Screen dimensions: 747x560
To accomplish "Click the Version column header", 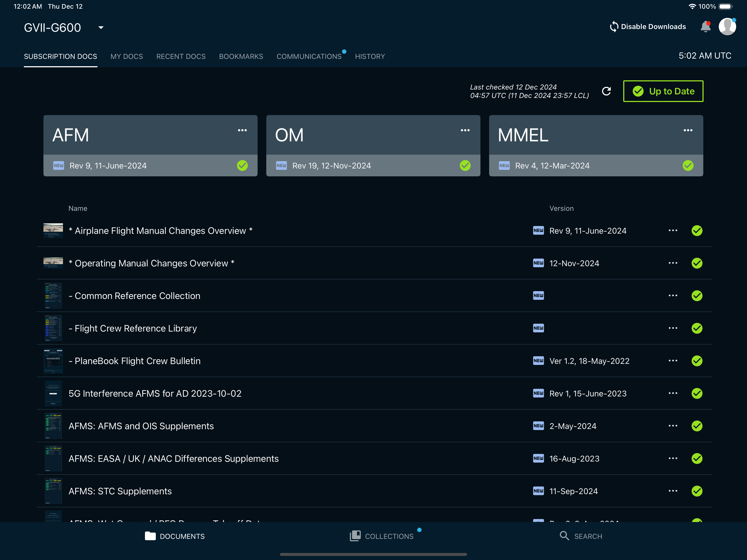I will 562,208.
